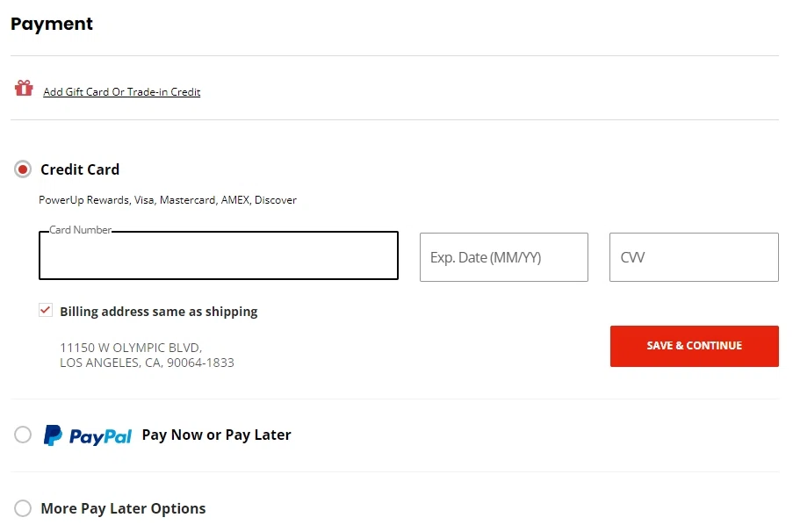793x532 pixels.
Task: Click the Payment heading
Action: click(51, 24)
